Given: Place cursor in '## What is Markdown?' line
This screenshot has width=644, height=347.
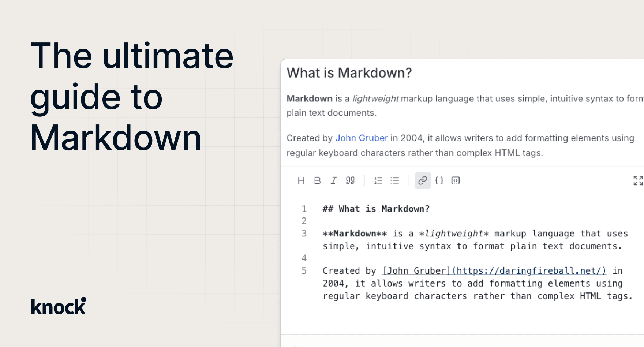Looking at the screenshot, I should coord(376,209).
